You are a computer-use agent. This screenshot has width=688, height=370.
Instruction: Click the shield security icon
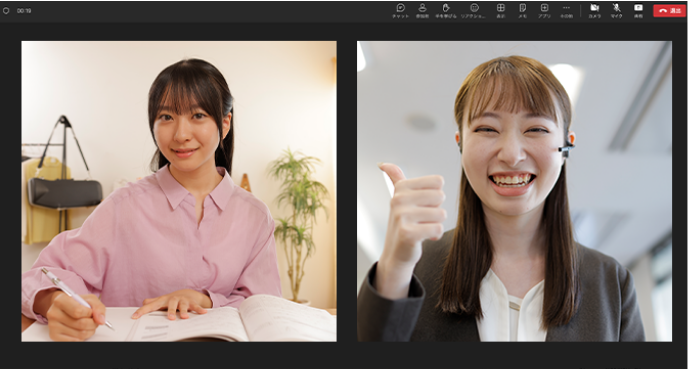(x=6, y=11)
